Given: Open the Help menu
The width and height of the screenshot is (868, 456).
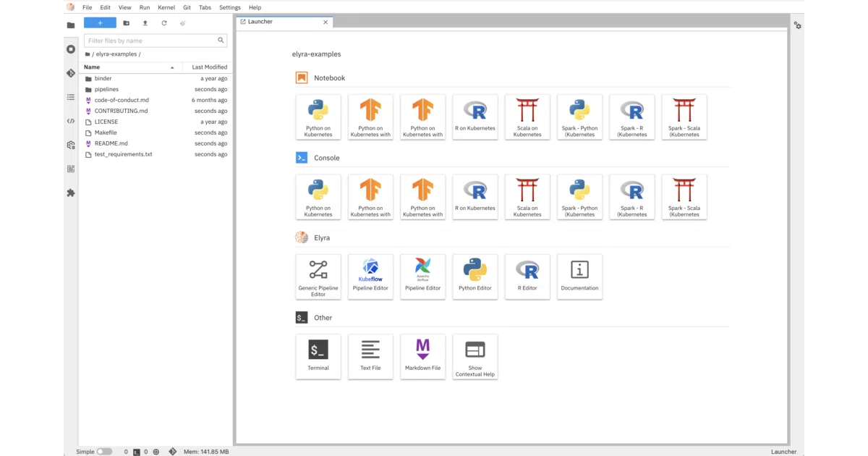Looking at the screenshot, I should coord(255,7).
